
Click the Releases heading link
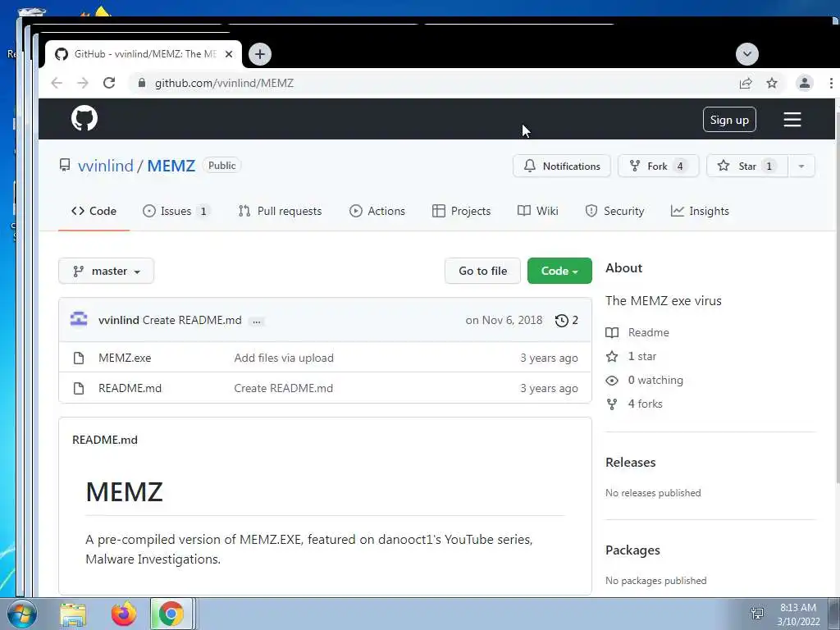pyautogui.click(x=631, y=463)
